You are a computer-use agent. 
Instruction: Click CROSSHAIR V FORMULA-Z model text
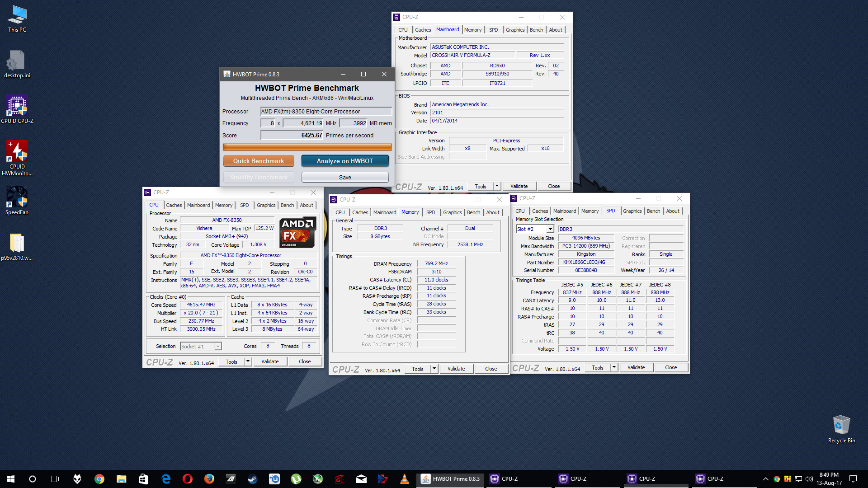461,55
